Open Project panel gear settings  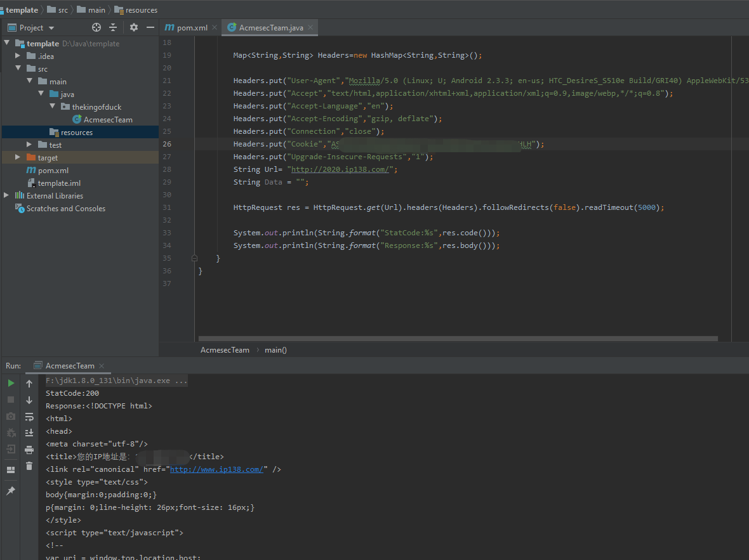[133, 27]
